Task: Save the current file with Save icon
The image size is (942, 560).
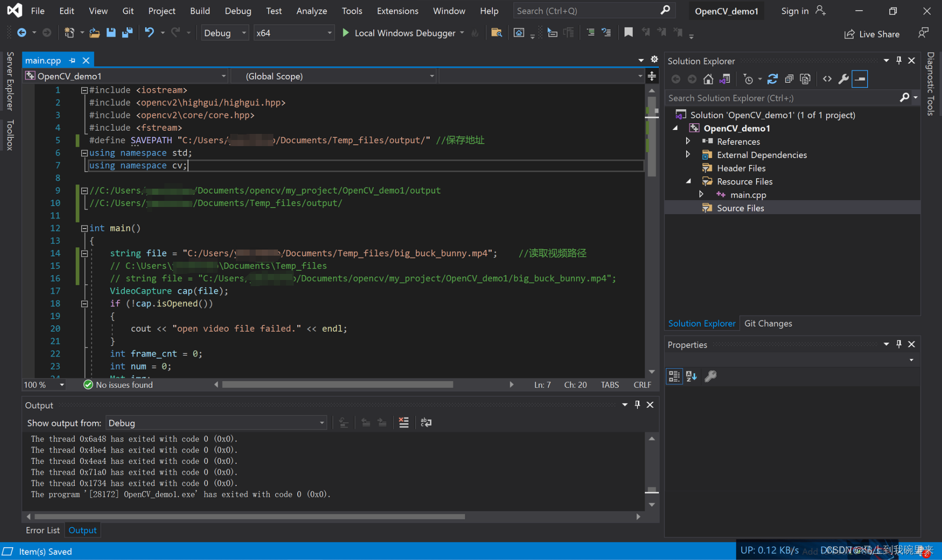Action: tap(111, 33)
